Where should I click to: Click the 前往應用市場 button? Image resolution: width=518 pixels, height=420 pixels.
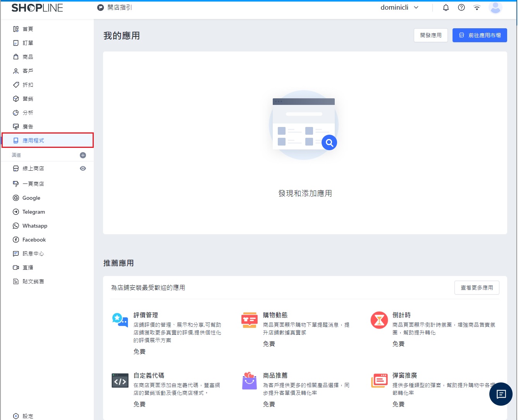480,35
